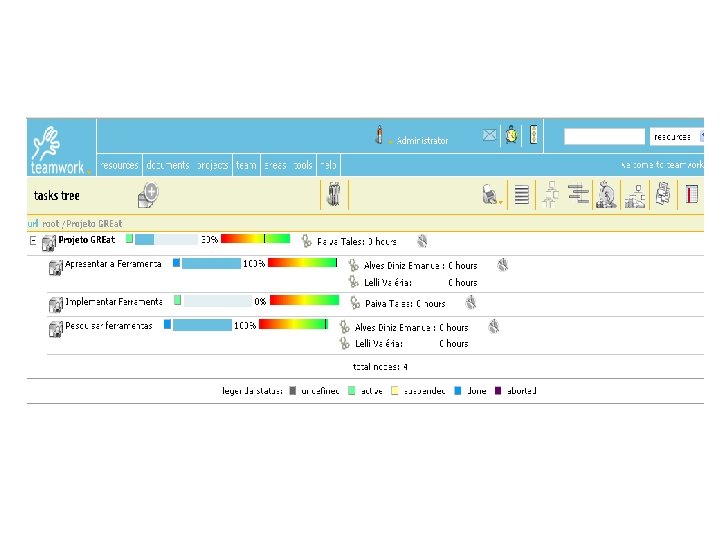Click the trash bin icon in toolbar
Screen dimensions: 720x540
[334, 195]
